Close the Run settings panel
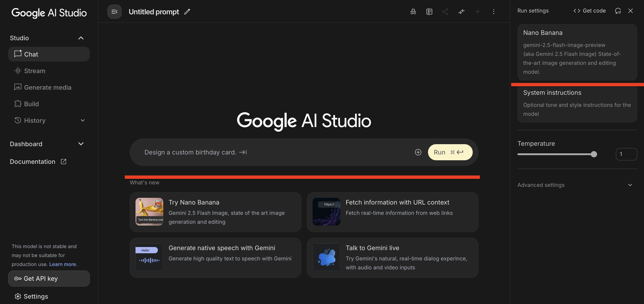This screenshot has width=644, height=304. [x=631, y=11]
